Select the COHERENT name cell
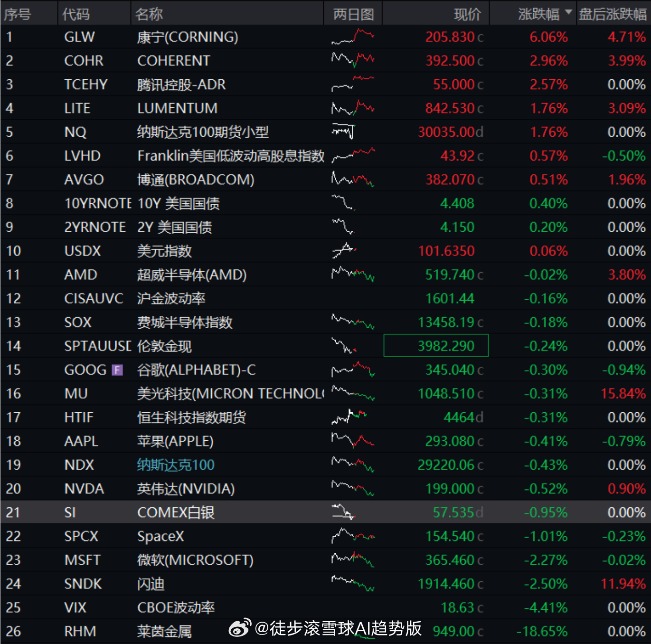This screenshot has height=644, width=651. click(173, 61)
